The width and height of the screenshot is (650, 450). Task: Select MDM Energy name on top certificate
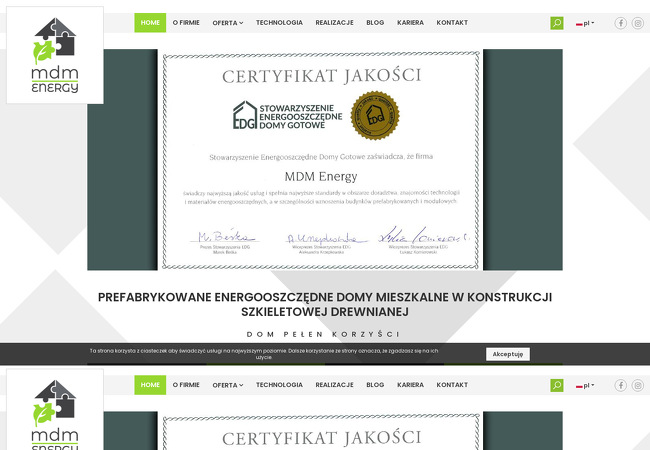[x=321, y=177]
